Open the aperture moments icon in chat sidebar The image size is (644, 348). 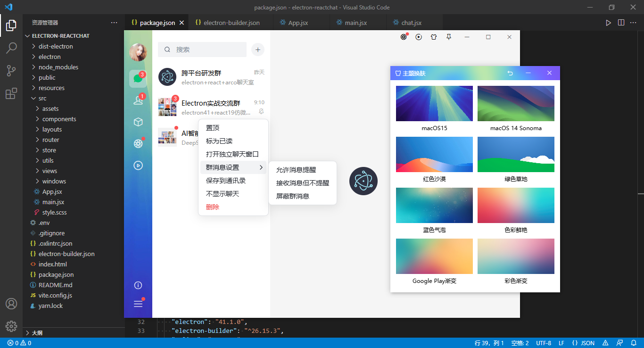tap(138, 143)
